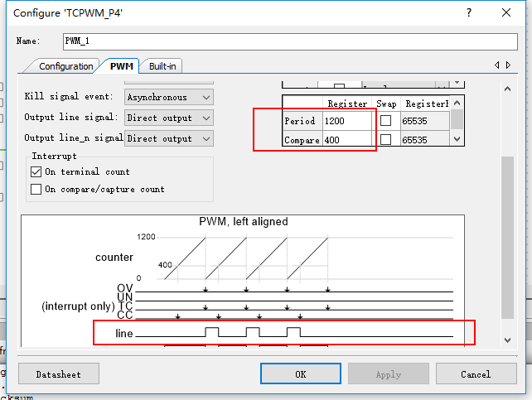Screen dimensions: 532x400
Task: Expand Output line signal dropdown
Action: tap(168, 118)
